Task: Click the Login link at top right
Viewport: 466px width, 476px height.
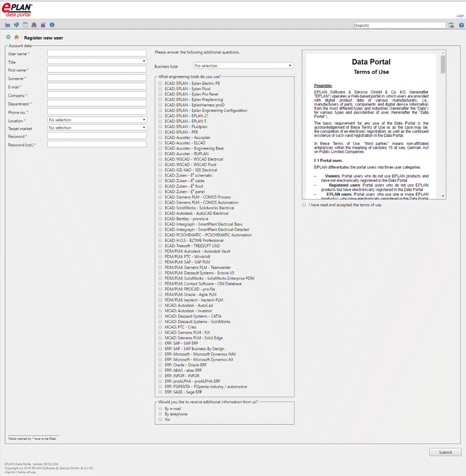Action: (460, 16)
